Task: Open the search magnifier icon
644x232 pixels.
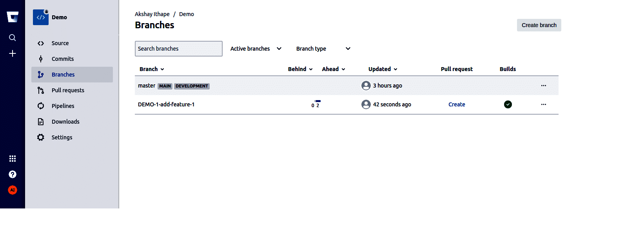Action: point(13,38)
